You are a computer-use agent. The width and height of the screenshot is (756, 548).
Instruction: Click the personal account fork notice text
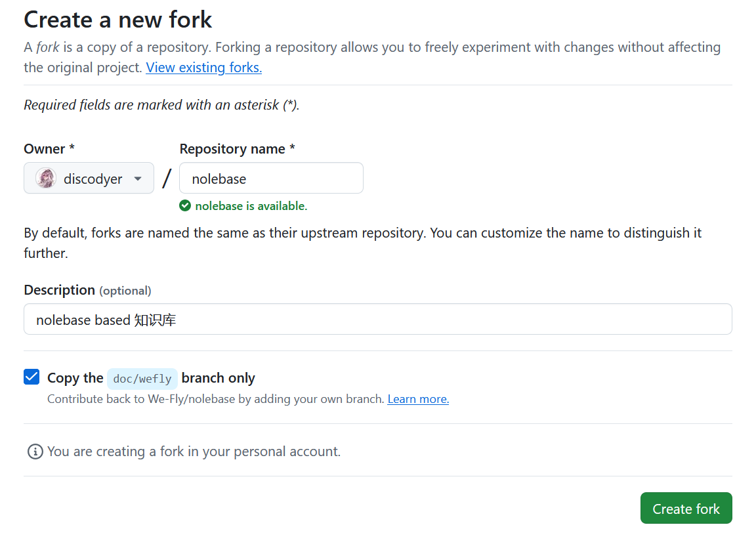[194, 452]
